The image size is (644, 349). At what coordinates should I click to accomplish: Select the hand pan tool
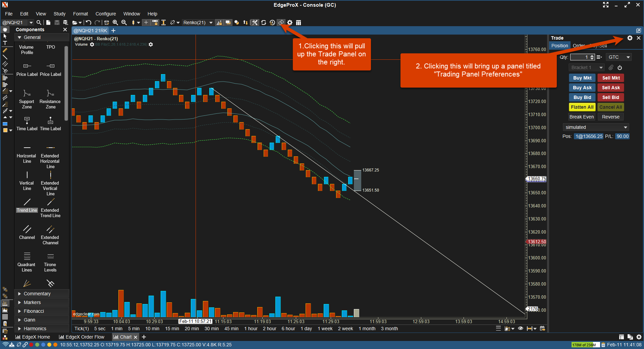click(x=5, y=30)
